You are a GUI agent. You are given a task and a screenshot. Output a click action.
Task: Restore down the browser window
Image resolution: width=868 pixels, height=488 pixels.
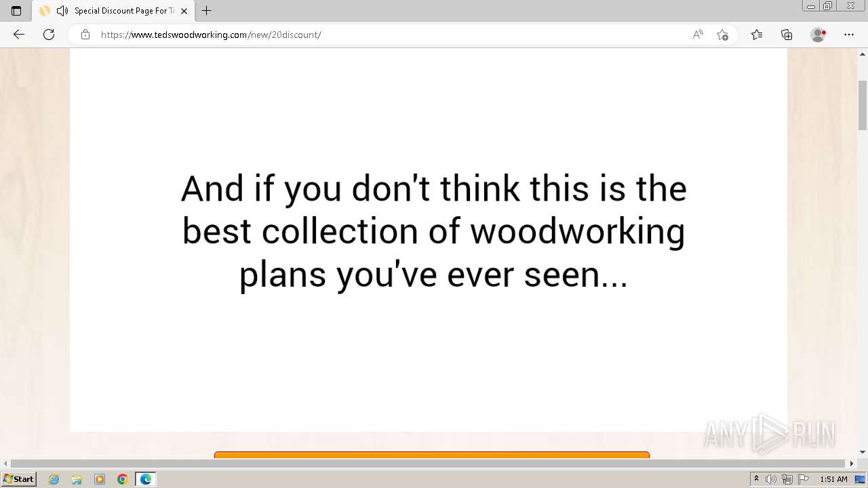(x=827, y=6)
